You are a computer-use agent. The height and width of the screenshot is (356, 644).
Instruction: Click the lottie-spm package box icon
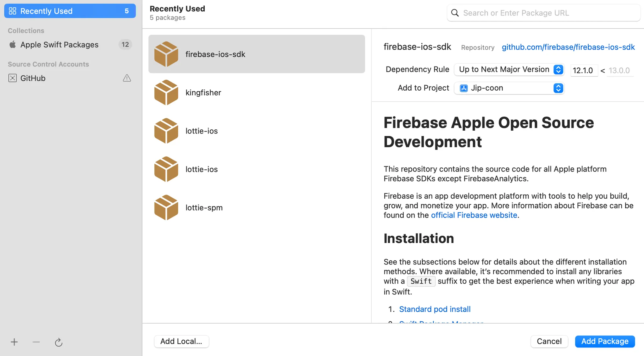point(166,208)
